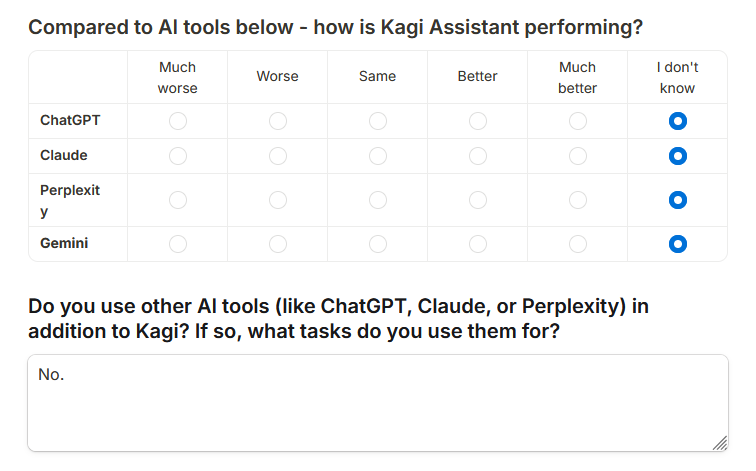Select "Much better" for Claude

pos(578,156)
